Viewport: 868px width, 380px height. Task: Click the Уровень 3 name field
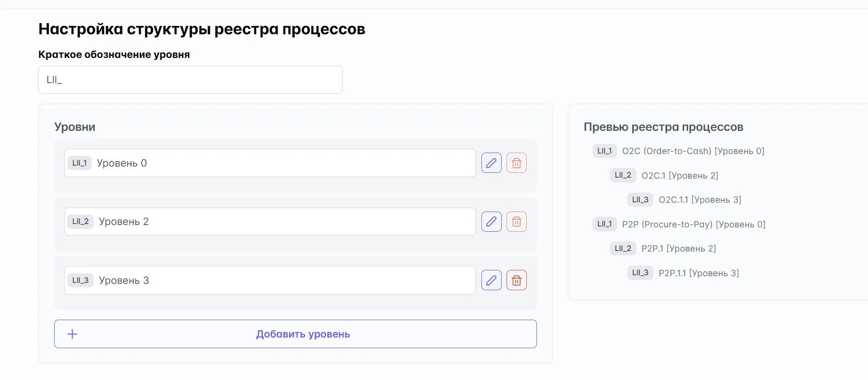pos(285,281)
